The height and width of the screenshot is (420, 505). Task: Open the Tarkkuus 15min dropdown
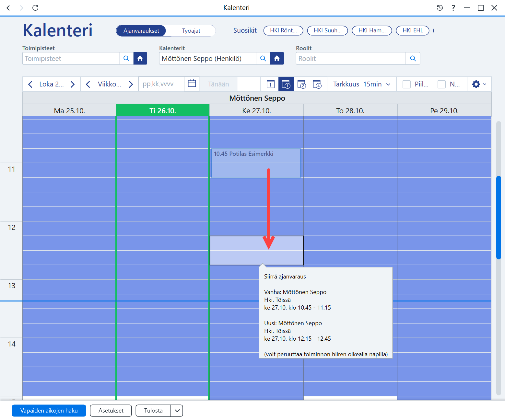click(x=362, y=84)
